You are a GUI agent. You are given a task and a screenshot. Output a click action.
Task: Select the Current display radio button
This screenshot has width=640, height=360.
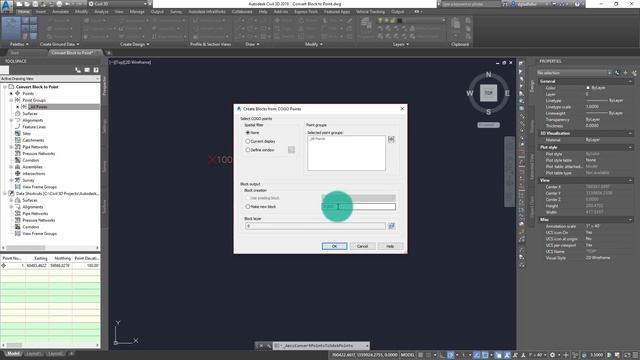(247, 141)
